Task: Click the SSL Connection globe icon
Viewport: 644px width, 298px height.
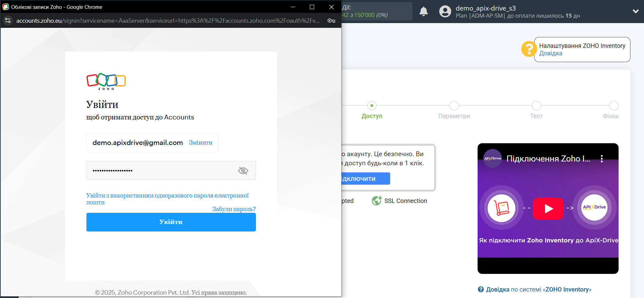Action: coord(377,201)
